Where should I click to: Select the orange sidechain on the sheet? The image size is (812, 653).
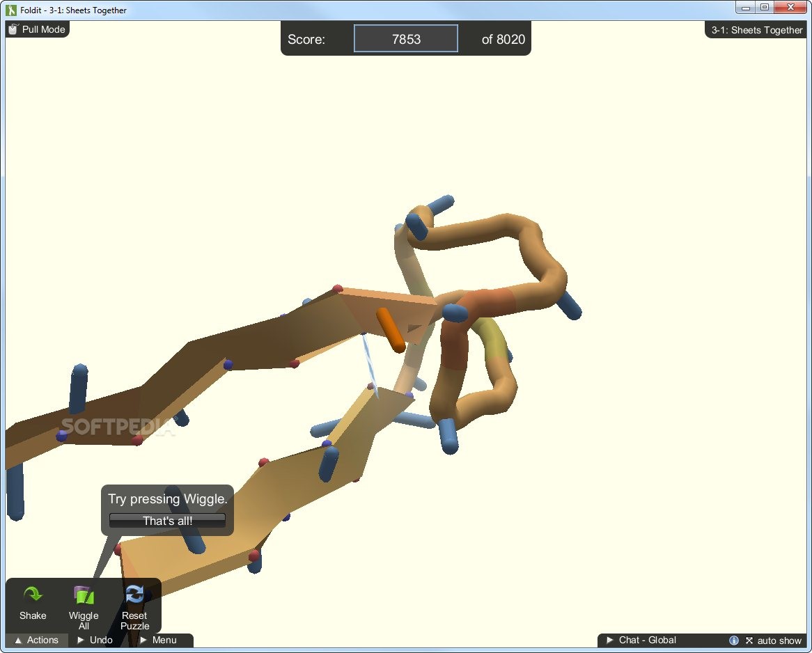(x=391, y=331)
